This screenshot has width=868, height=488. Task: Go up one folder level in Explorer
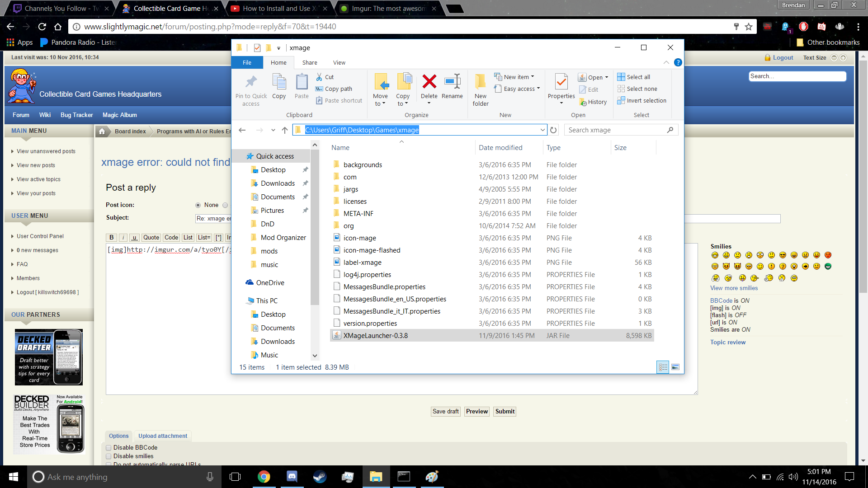tap(285, 130)
